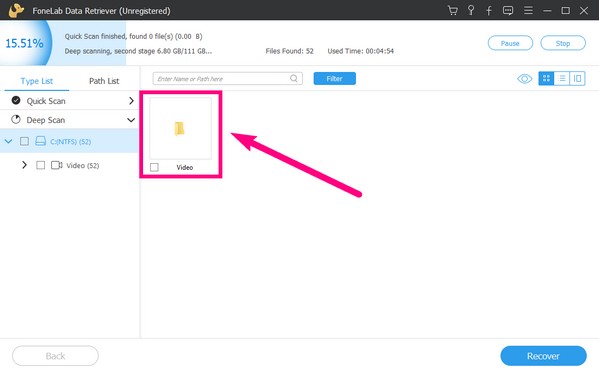Switch to thumbnail grid view
Image resolution: width=599 pixels, height=378 pixels.
pos(546,78)
